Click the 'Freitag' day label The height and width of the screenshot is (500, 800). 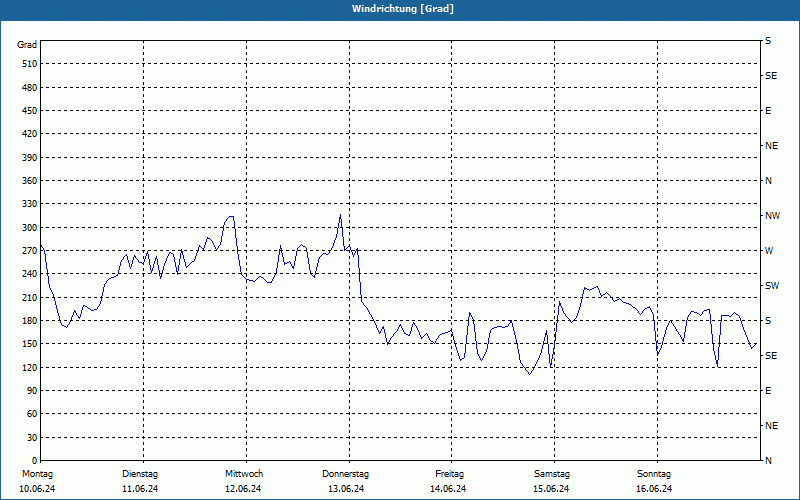click(449, 474)
